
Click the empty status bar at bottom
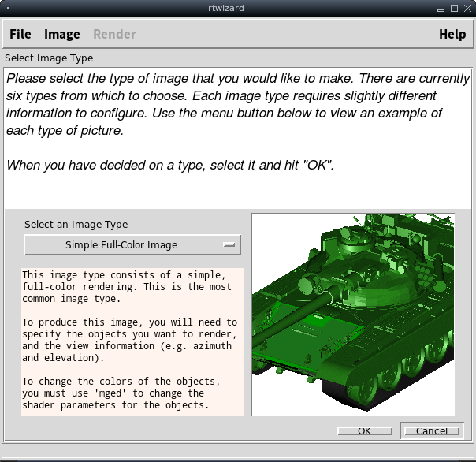coord(238,450)
